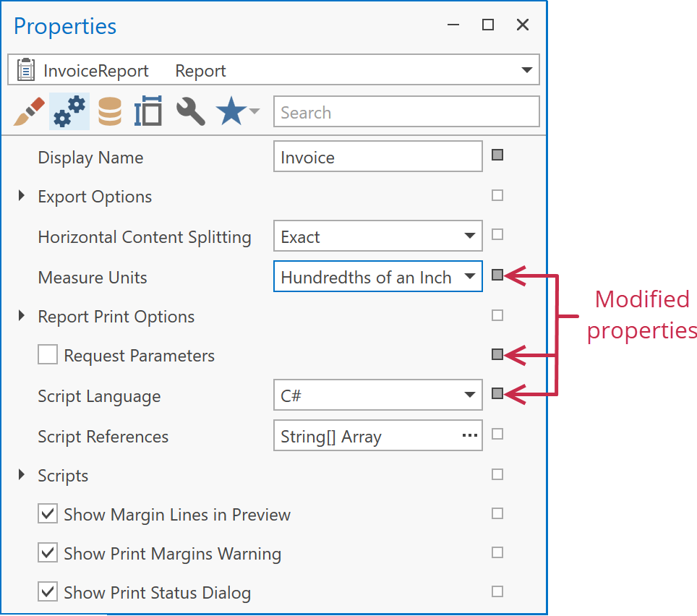Click the Data source icon
This screenshot has height=616, width=697.
point(109,111)
